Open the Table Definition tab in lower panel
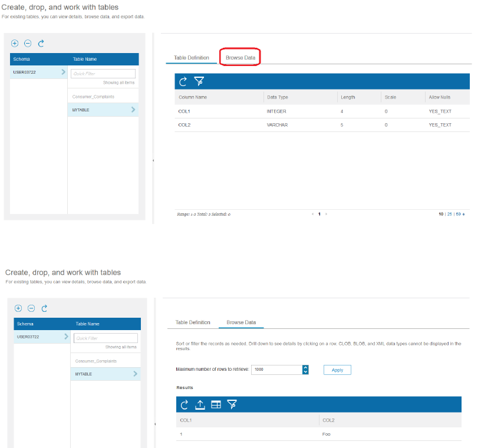Image resolution: width=481 pixels, height=448 pixels. pos(193,322)
